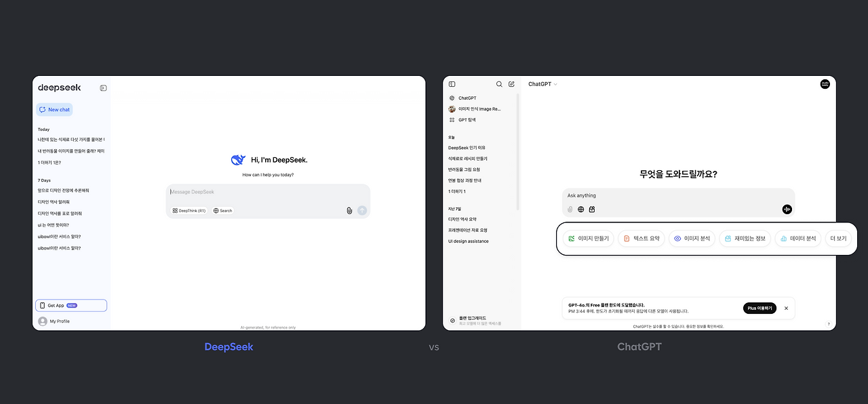Click the DeepSeek whale logo
The width and height of the screenshot is (868, 404).
click(238, 160)
